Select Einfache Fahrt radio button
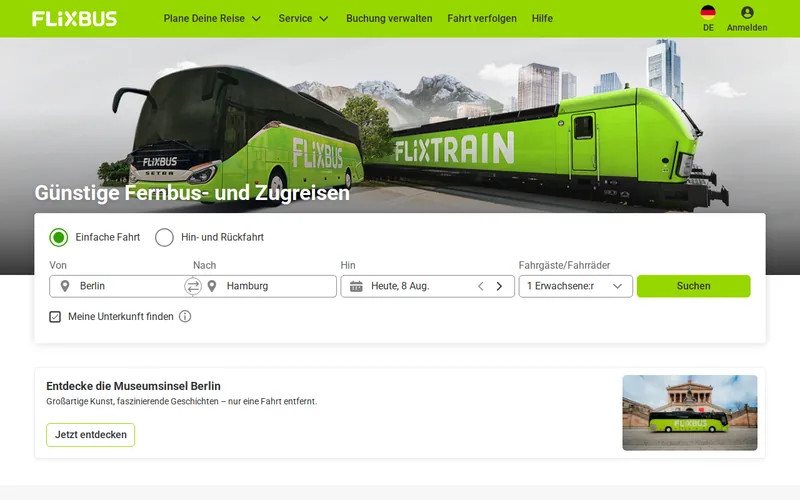Viewport: 800px width, 500px height. [59, 237]
